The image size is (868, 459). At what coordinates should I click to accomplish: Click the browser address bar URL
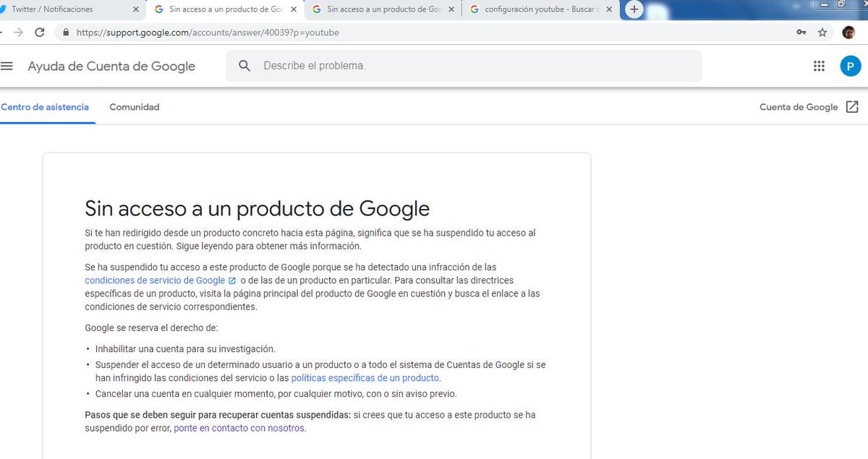[207, 33]
